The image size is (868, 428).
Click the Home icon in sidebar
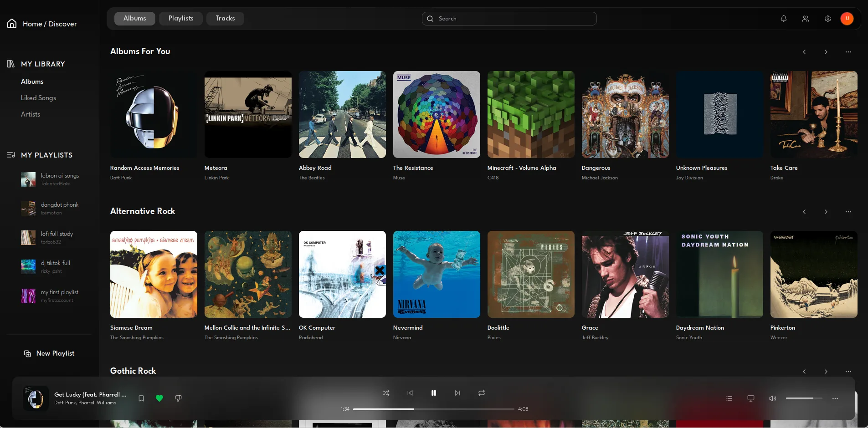12,24
